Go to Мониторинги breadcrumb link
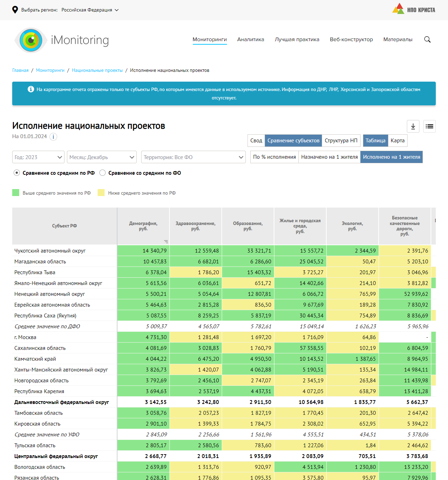This screenshot has width=448, height=480. click(x=50, y=70)
